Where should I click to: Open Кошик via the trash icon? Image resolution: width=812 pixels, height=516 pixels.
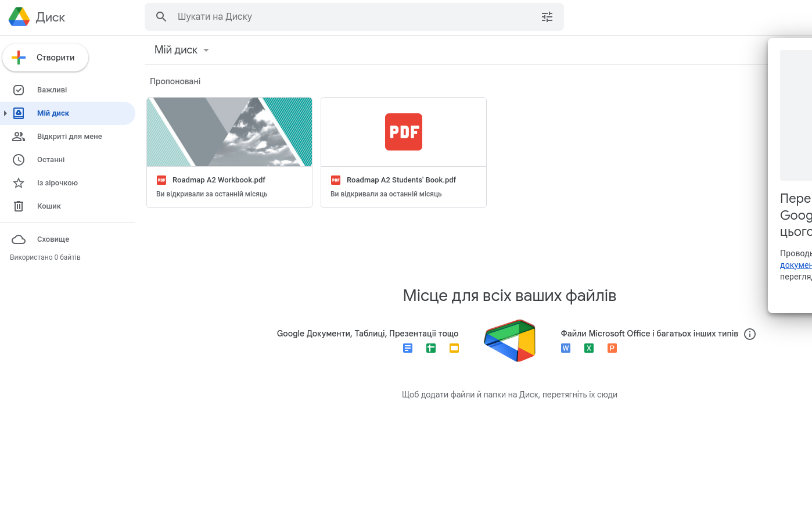[18, 206]
